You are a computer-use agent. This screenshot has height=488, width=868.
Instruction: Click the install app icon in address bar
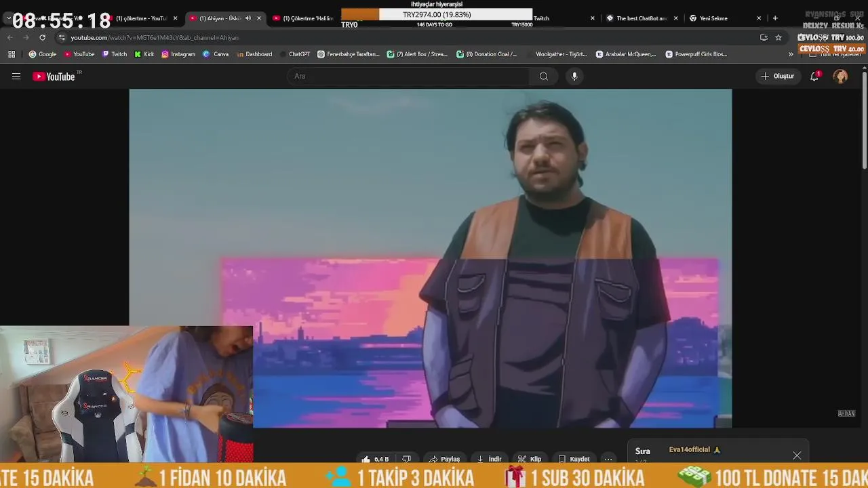764,37
